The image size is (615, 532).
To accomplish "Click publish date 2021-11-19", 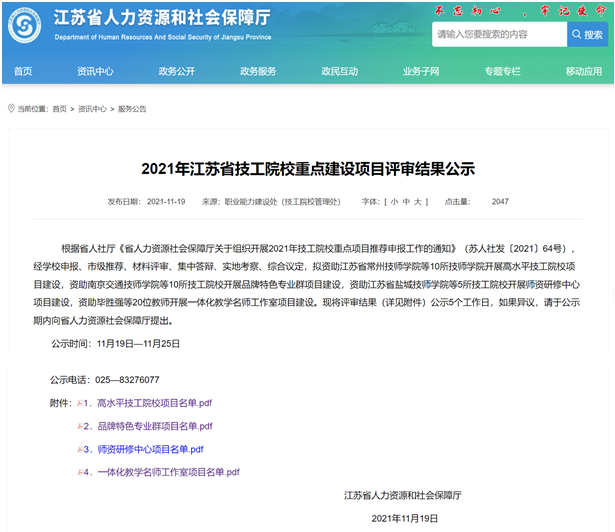I will 166,202.
